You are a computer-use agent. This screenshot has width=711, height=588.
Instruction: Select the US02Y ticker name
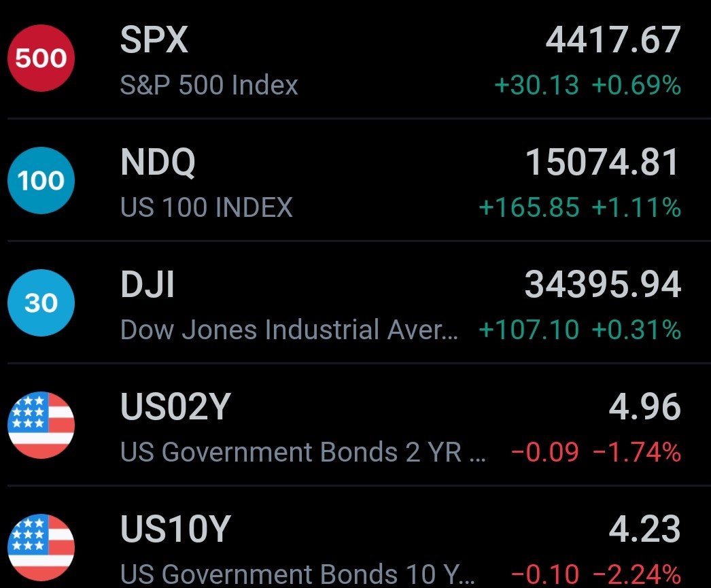(x=175, y=408)
